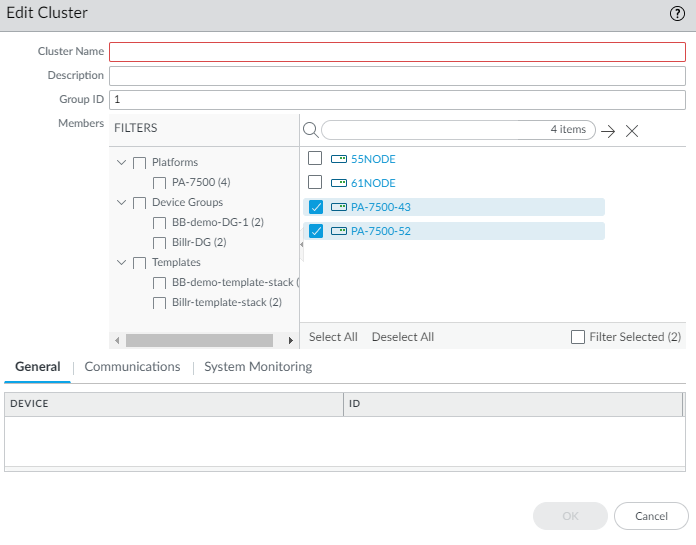Image resolution: width=696 pixels, height=545 pixels.
Task: Open the 61NODE device link
Action: (373, 183)
